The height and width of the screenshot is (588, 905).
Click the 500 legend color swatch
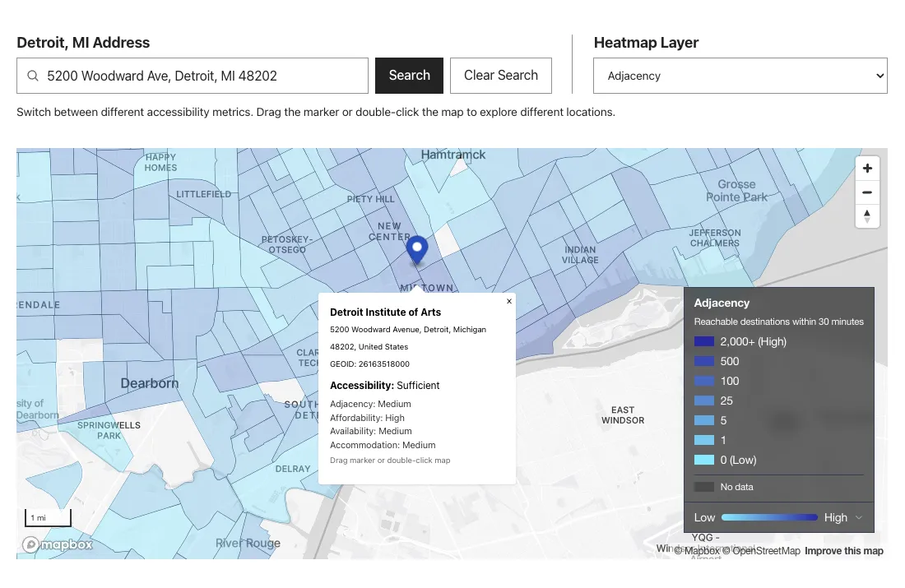click(703, 361)
